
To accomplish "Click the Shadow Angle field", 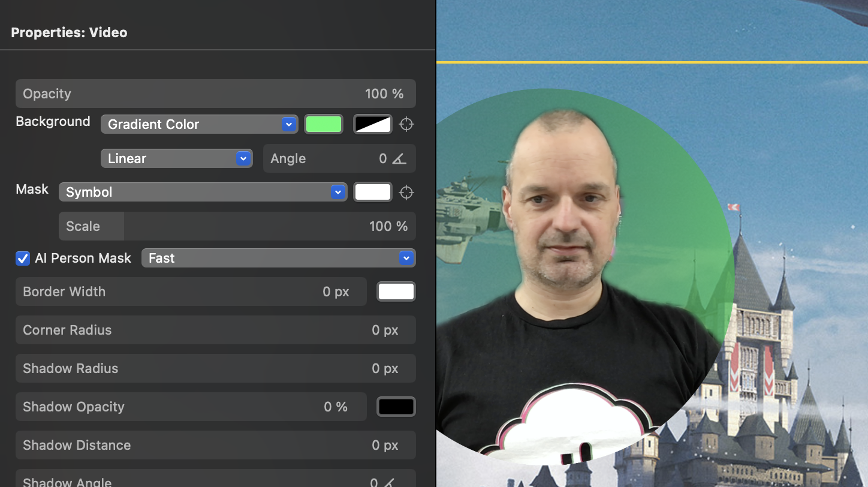I will click(x=216, y=478).
